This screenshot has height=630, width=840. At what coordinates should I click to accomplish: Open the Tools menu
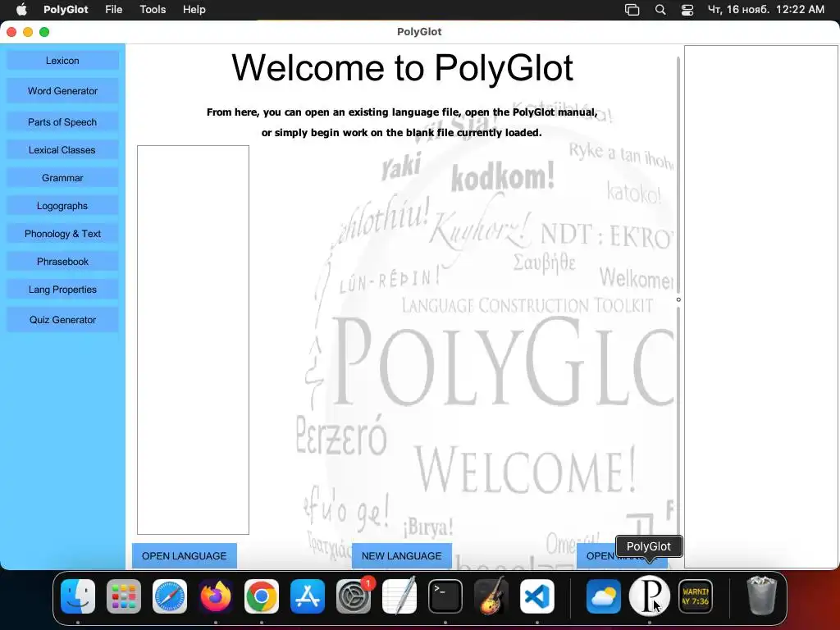(153, 10)
